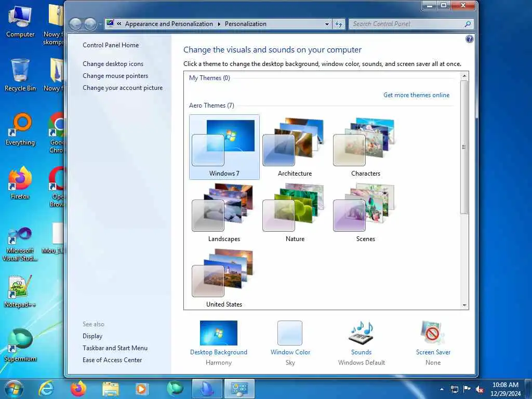The width and height of the screenshot is (532, 399).
Task: Open the Windows Start button
Action: pos(14,389)
